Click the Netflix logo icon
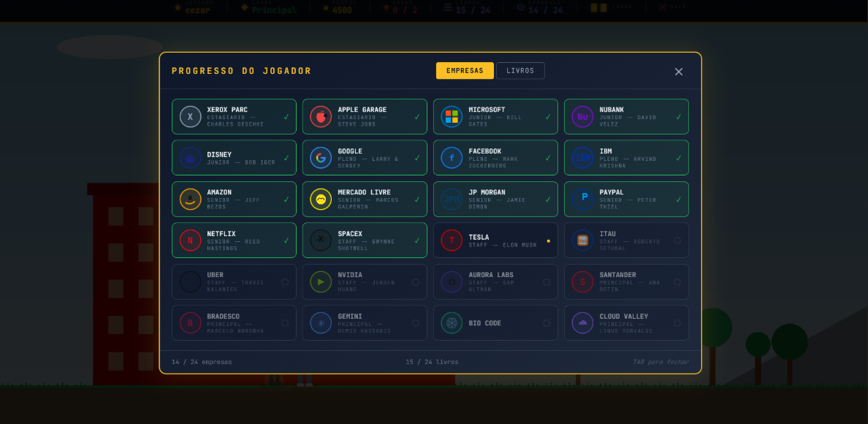The height and width of the screenshot is (424, 868). (x=191, y=241)
